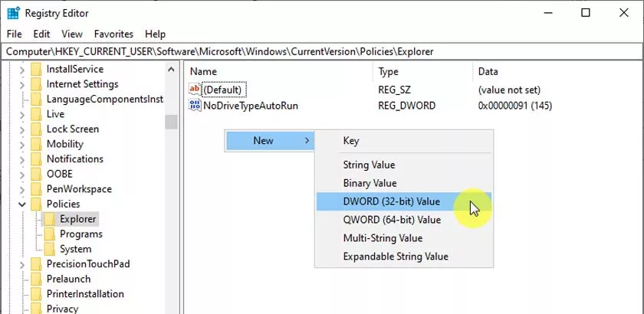Select the Mobility tree key
644x314 pixels.
point(65,144)
